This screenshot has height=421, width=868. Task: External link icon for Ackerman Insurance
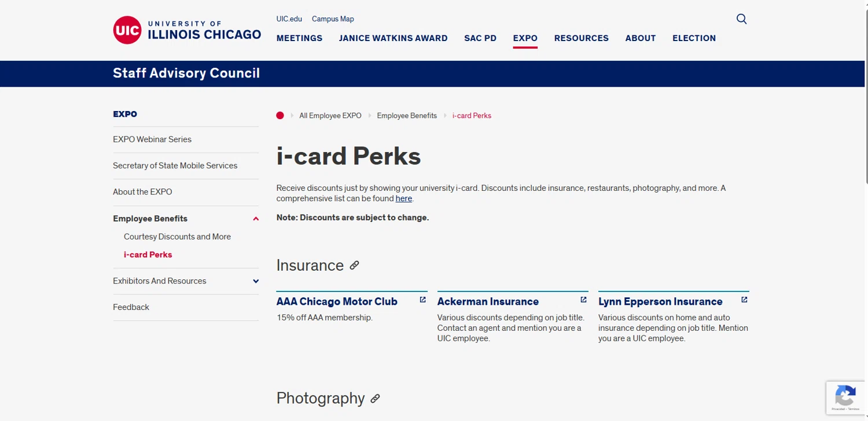point(583,300)
